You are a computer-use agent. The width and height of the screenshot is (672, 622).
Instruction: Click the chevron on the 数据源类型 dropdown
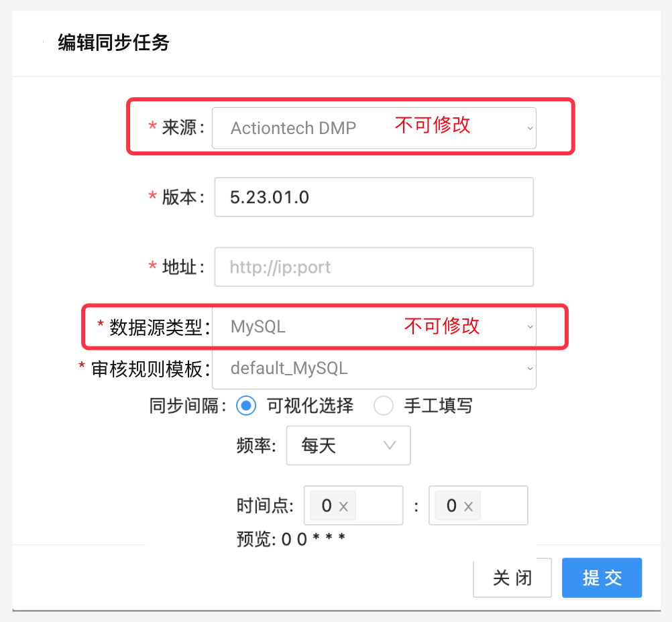(x=530, y=326)
